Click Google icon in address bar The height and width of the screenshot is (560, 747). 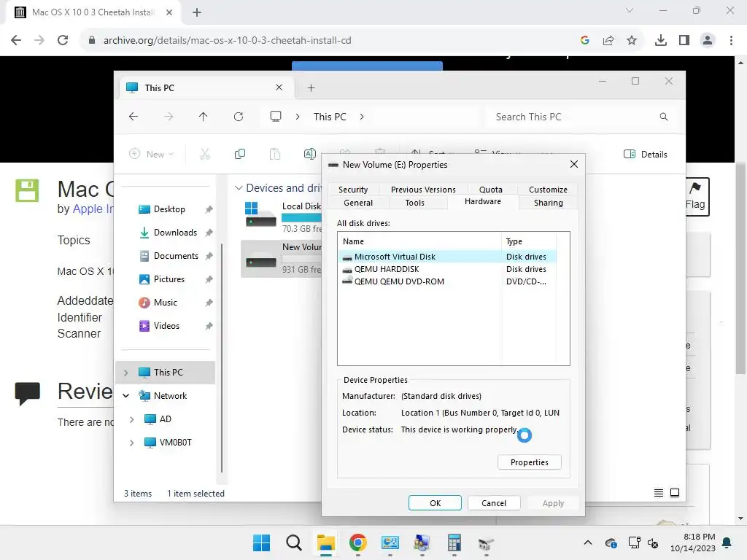coord(585,41)
